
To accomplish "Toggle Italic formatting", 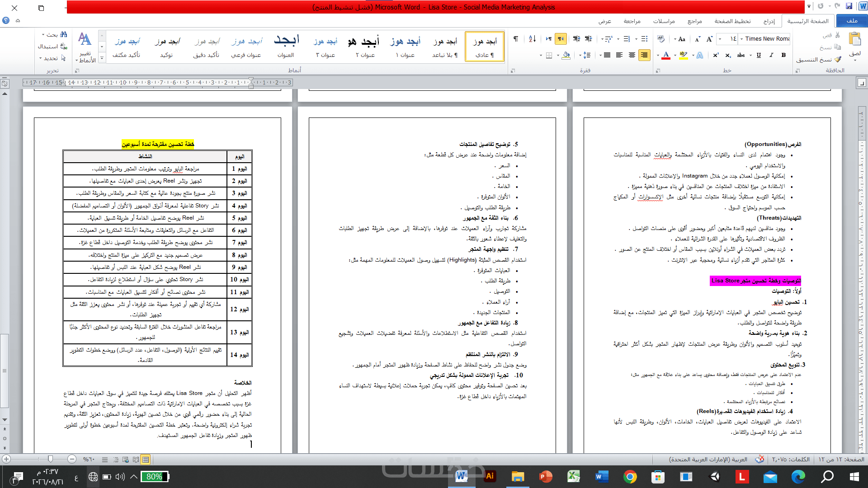I will 771,55.
